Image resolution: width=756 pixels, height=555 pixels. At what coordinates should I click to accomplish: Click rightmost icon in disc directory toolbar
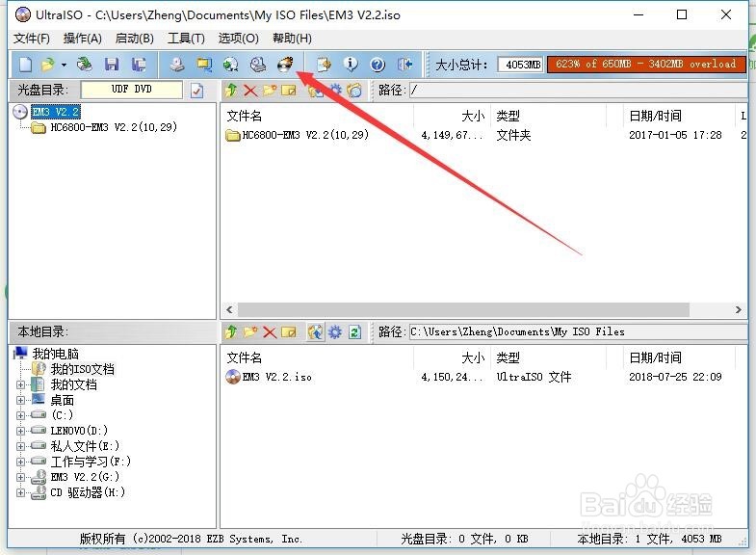coord(354,91)
